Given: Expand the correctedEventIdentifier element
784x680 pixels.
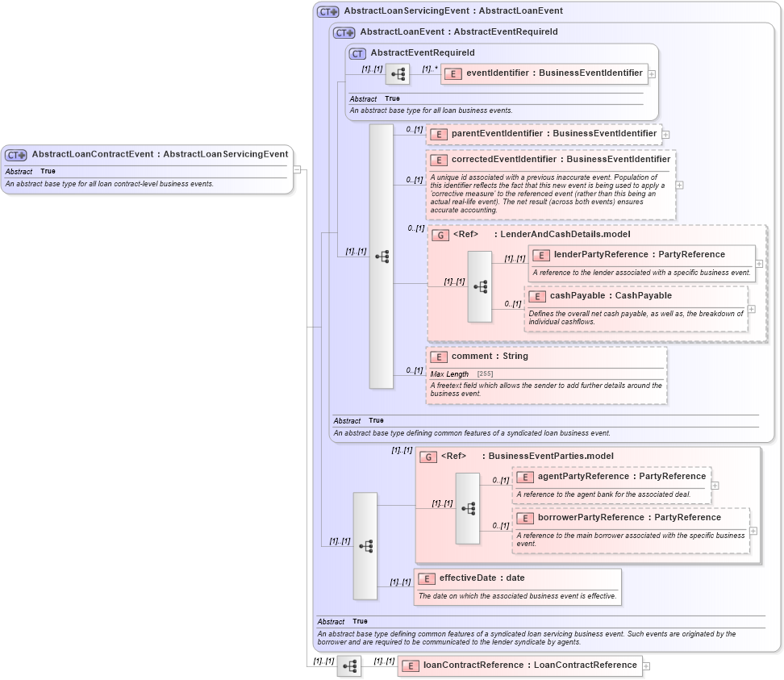Looking at the screenshot, I should 680,185.
